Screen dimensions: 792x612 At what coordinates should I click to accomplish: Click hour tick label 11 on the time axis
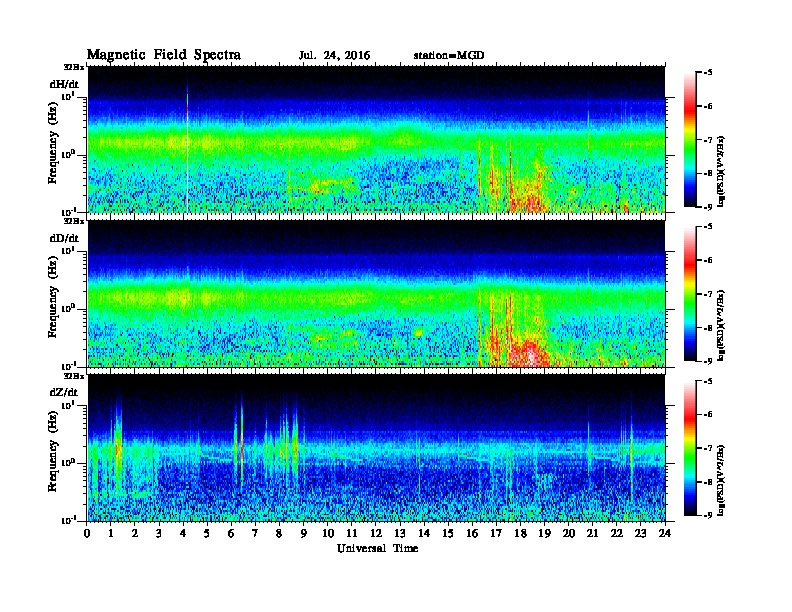(x=352, y=533)
